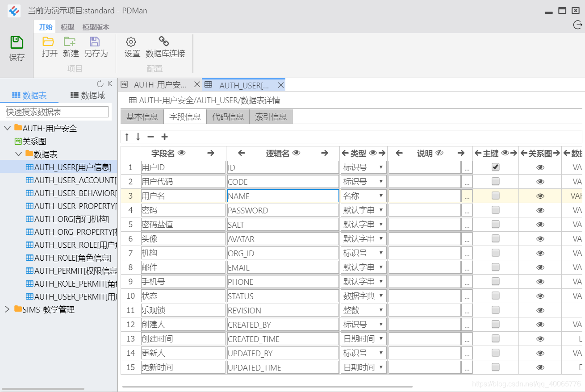The width and height of the screenshot is (585, 392).
Task: Collapse the 数据表 folder in tree
Action: 18,154
